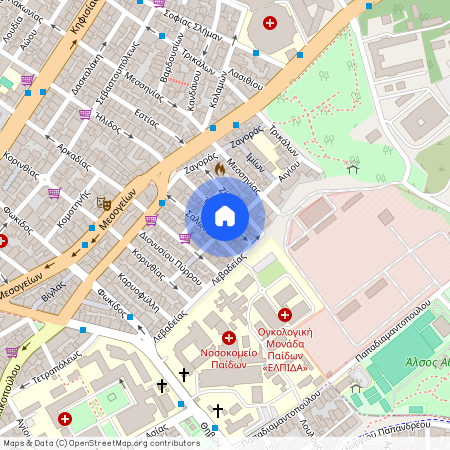This screenshot has width=450, height=450.
Task: Select the fire station flame icon
Action: tap(220, 169)
